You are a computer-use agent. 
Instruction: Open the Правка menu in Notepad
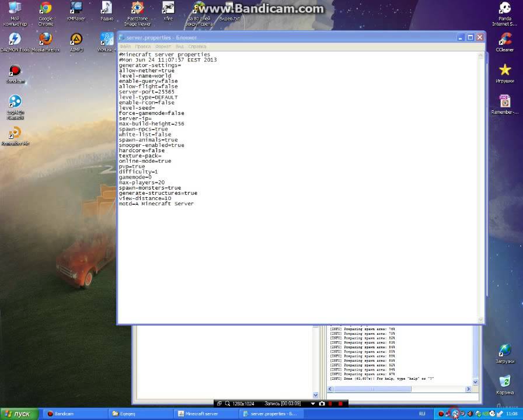143,46
